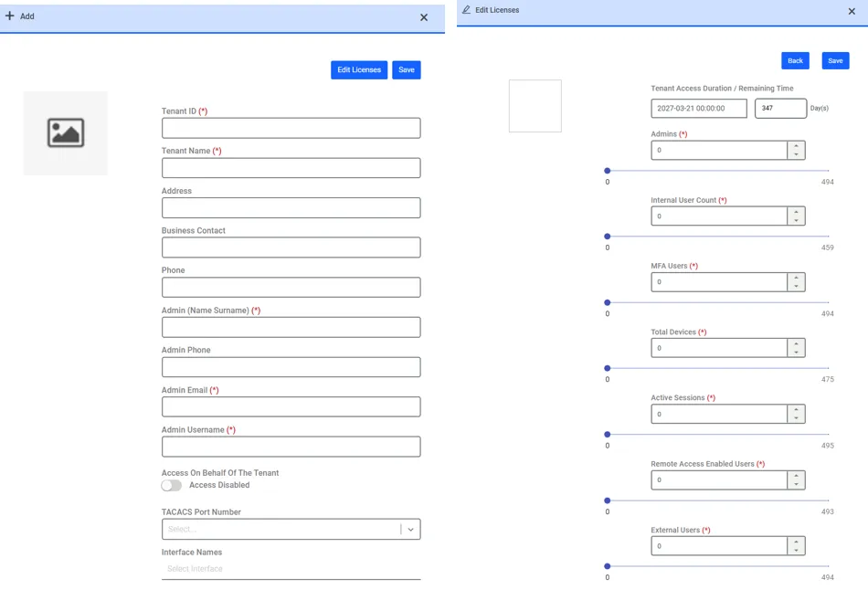Click into the Admin Email field
Image resolution: width=868 pixels, height=611 pixels.
point(291,406)
